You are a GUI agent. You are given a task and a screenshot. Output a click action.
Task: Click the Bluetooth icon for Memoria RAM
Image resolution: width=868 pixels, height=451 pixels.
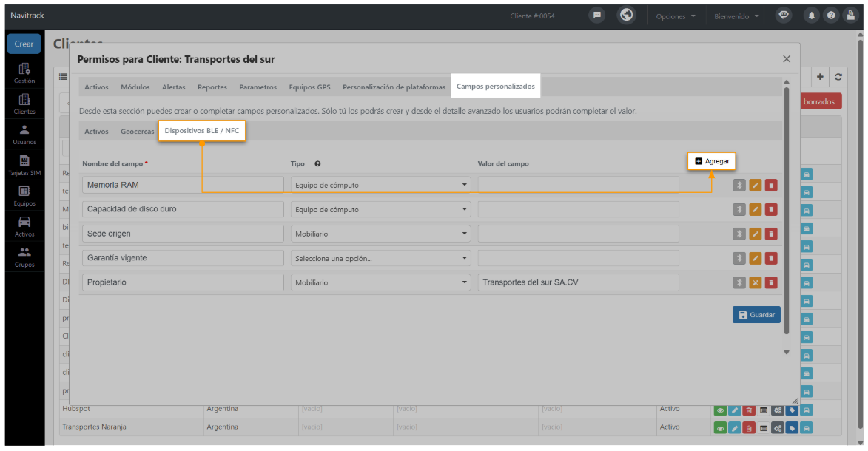pyautogui.click(x=739, y=185)
